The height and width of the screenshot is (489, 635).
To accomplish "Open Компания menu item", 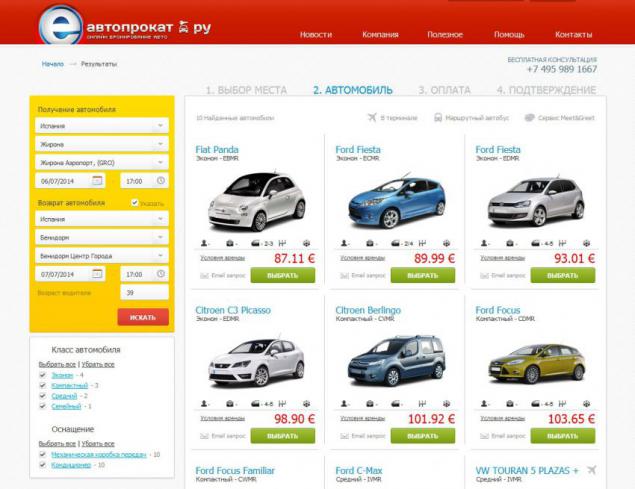I will click(x=380, y=34).
